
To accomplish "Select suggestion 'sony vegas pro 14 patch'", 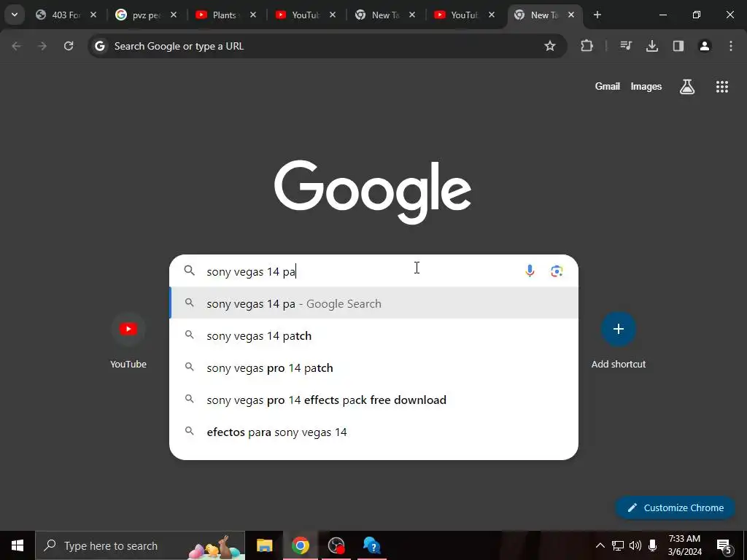I will [374, 367].
